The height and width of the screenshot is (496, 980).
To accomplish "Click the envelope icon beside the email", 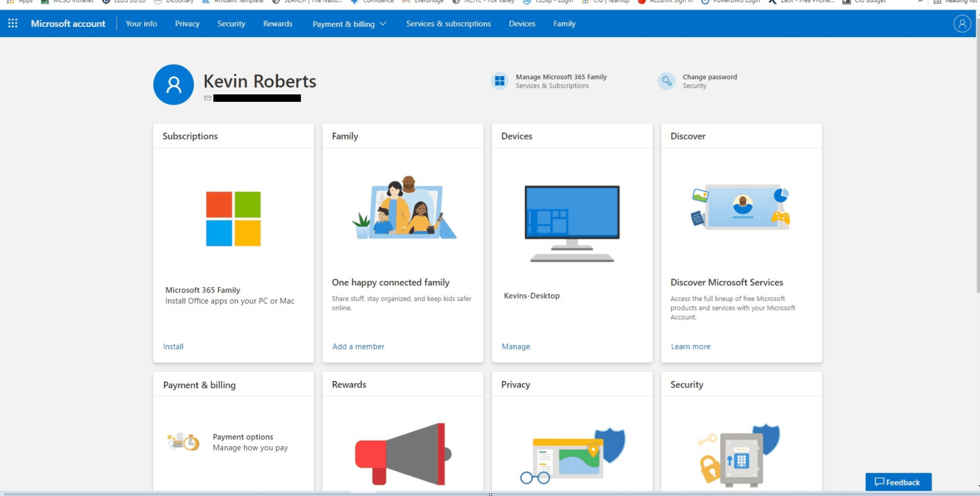I will point(208,98).
